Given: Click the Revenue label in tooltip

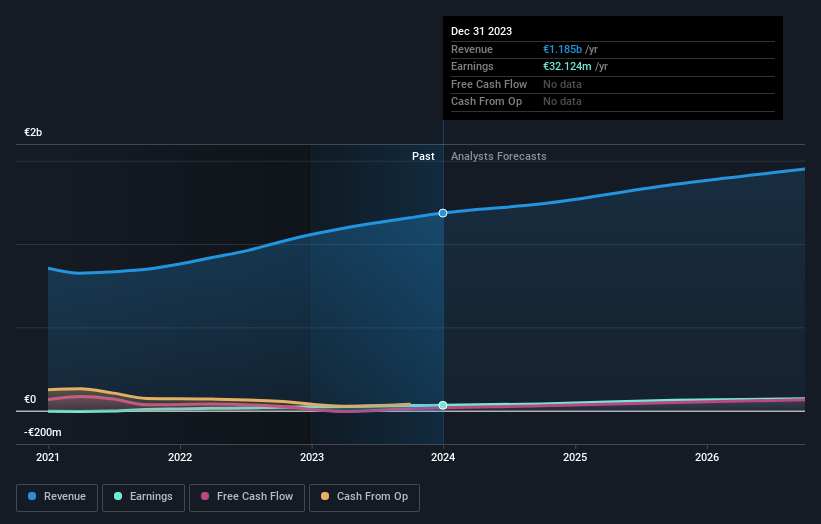Looking at the screenshot, I should (x=472, y=49).
